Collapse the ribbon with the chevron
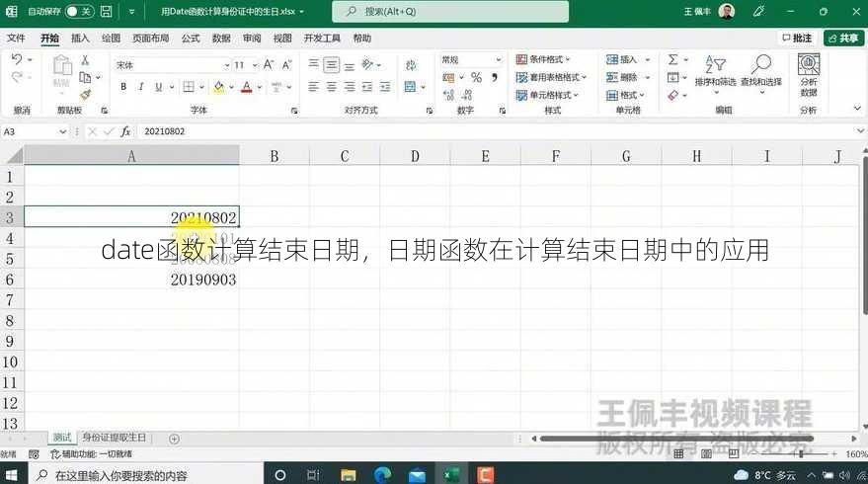The width and height of the screenshot is (868, 484). (x=857, y=109)
